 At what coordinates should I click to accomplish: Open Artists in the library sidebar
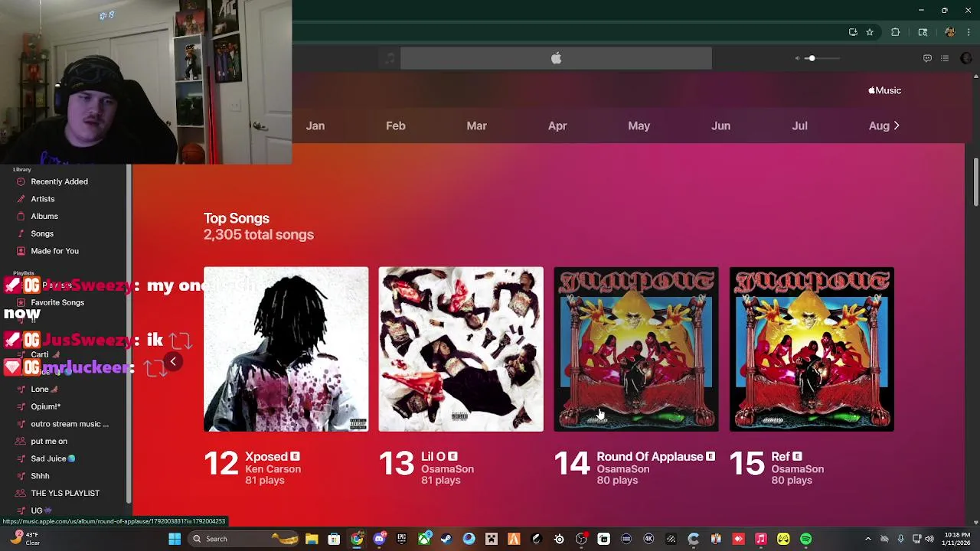click(x=42, y=199)
